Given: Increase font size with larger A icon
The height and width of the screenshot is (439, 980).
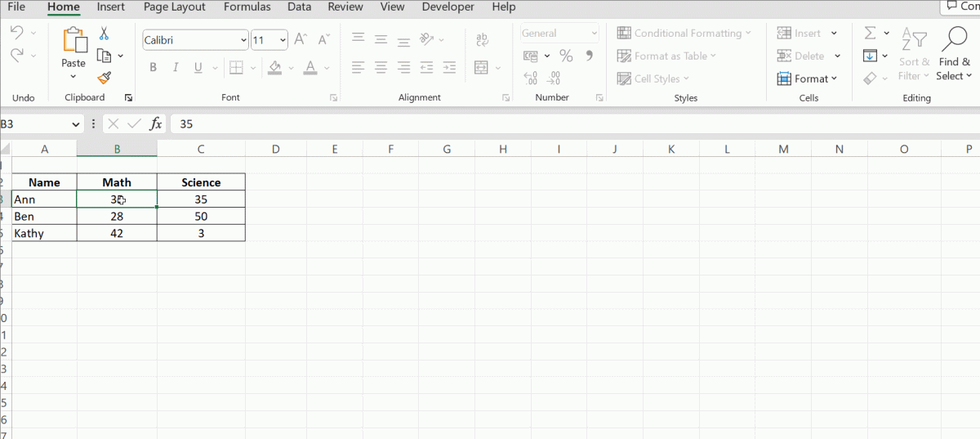Looking at the screenshot, I should pos(301,39).
